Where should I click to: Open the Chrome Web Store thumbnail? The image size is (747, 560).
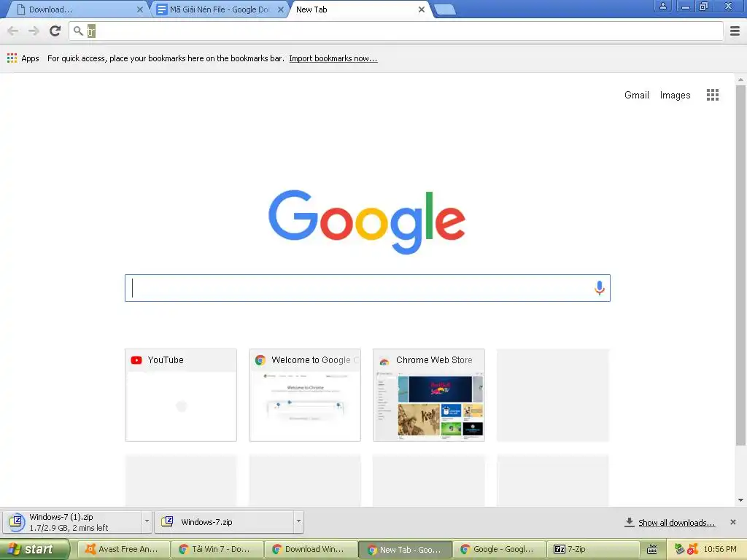tap(429, 395)
